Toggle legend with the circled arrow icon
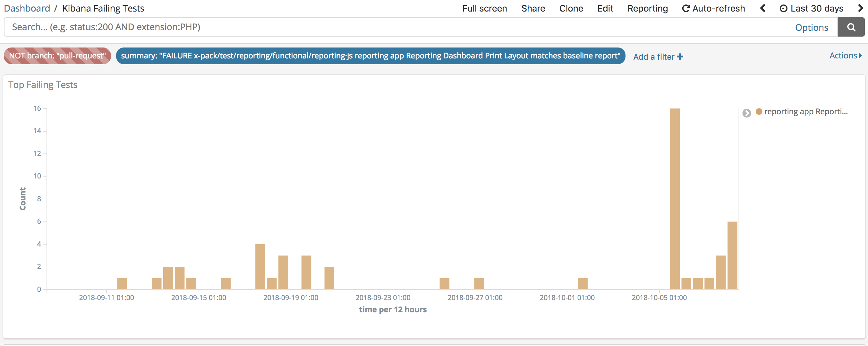The height and width of the screenshot is (346, 868). pyautogui.click(x=747, y=113)
